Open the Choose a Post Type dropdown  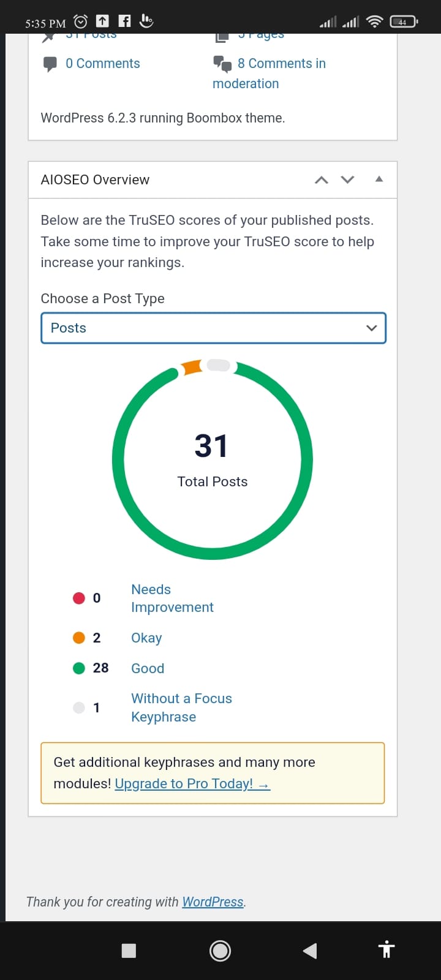coord(213,328)
